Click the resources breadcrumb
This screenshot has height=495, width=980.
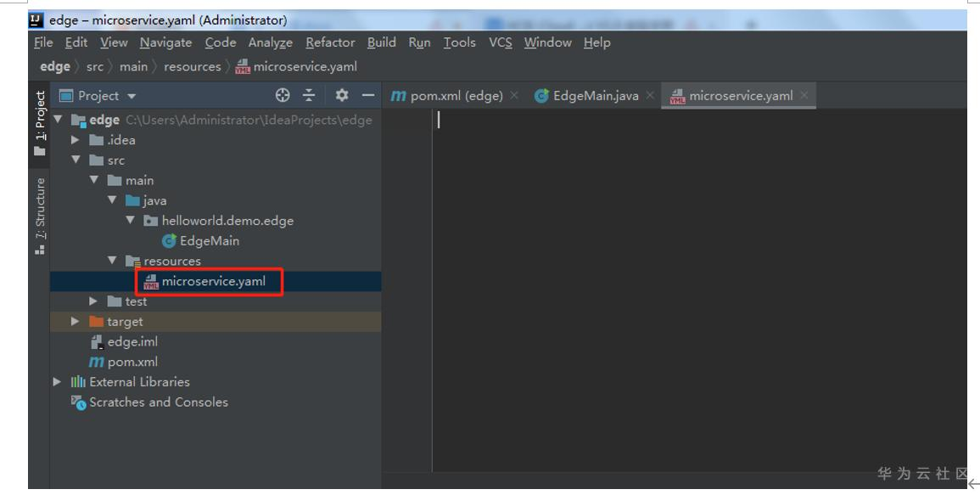tap(193, 66)
